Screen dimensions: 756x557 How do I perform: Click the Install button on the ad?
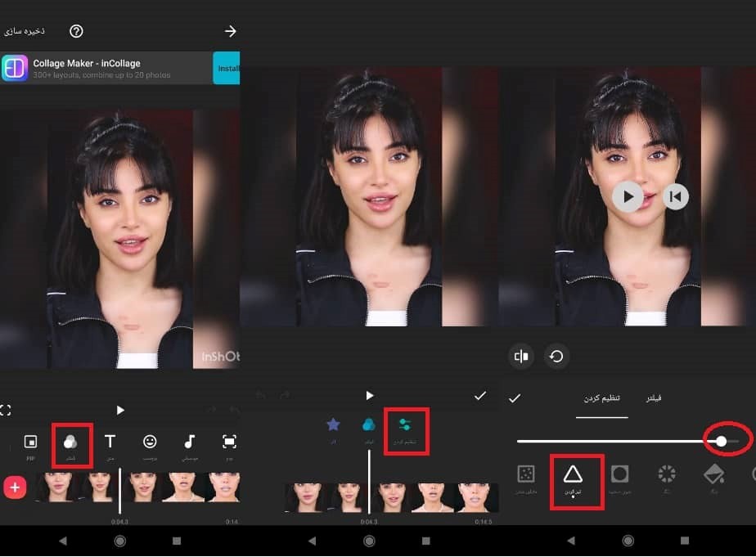click(x=226, y=68)
